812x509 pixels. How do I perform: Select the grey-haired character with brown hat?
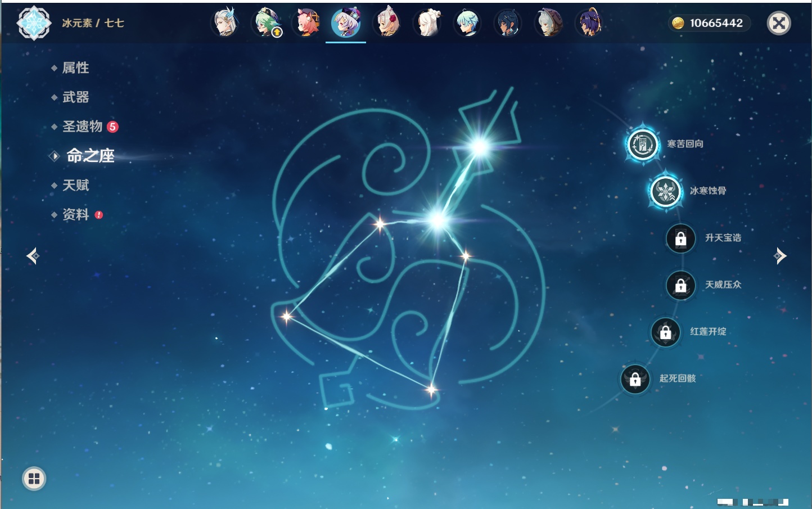point(548,23)
